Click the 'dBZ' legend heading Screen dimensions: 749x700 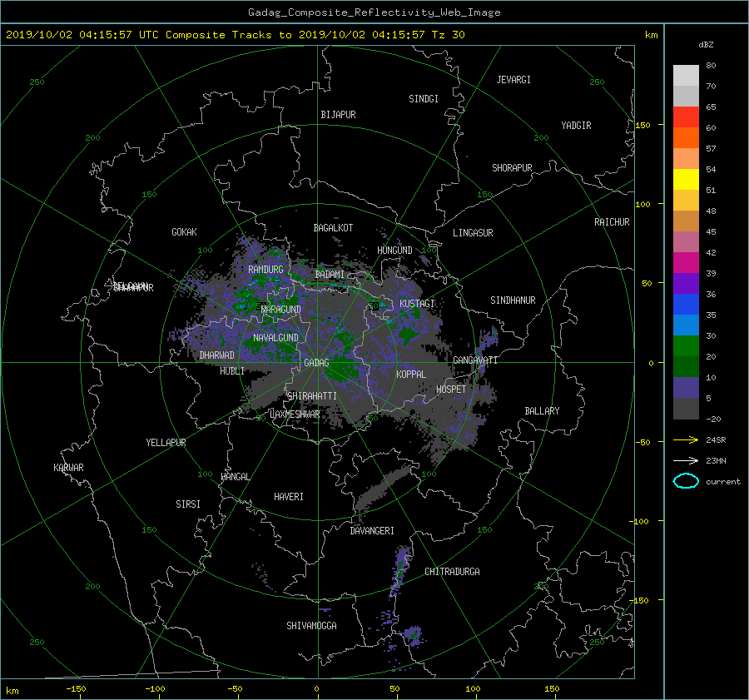(x=706, y=45)
